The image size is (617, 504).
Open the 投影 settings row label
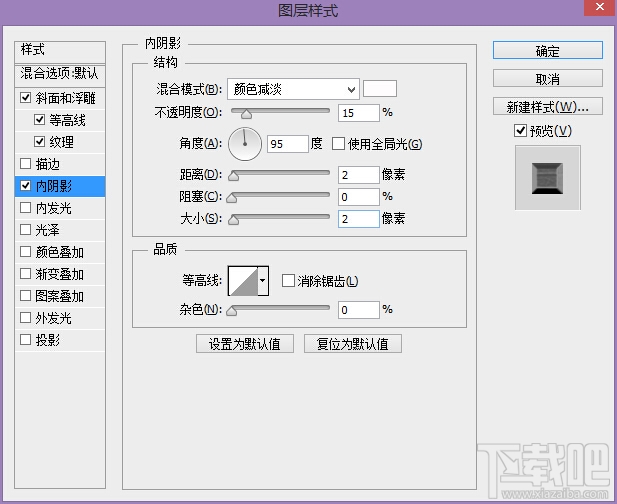tap(48, 340)
